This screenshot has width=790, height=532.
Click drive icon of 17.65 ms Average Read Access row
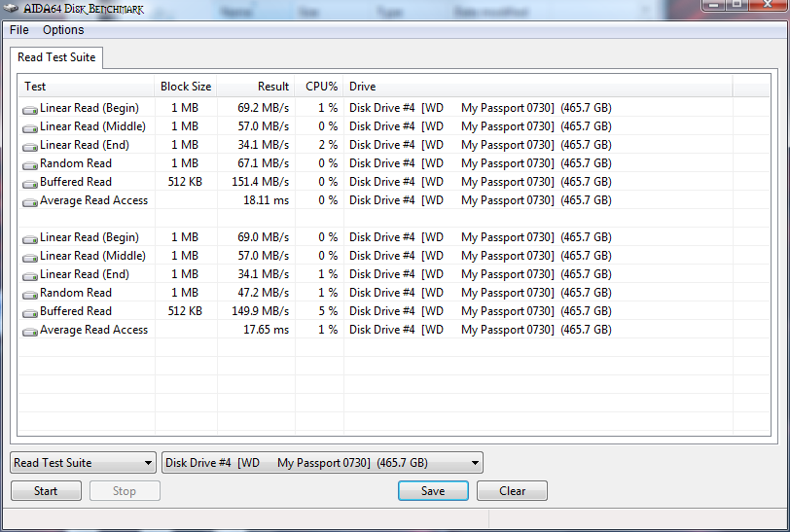coord(30,332)
